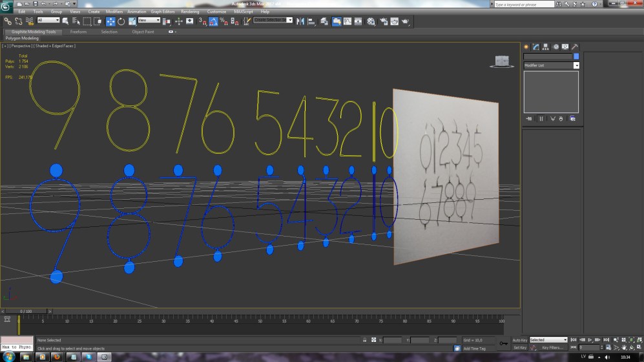
Task: Click the Mirror tool icon
Action: point(300,21)
